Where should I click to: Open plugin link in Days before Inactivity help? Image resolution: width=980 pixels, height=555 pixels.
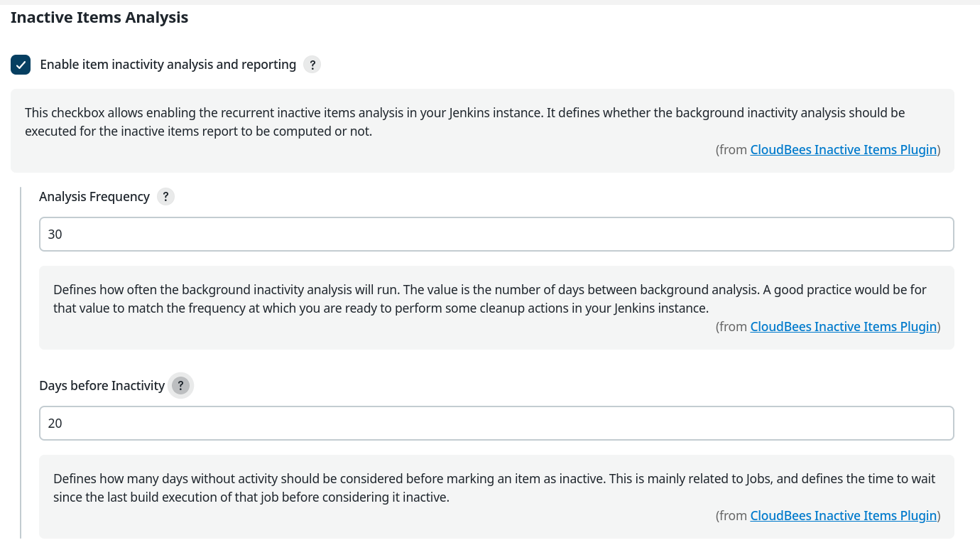[844, 515]
